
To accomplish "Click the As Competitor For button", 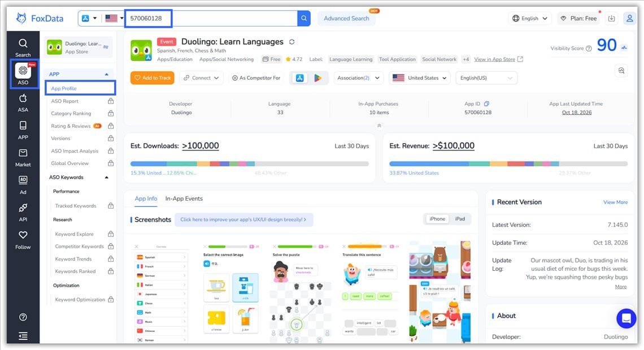I will [x=256, y=77].
